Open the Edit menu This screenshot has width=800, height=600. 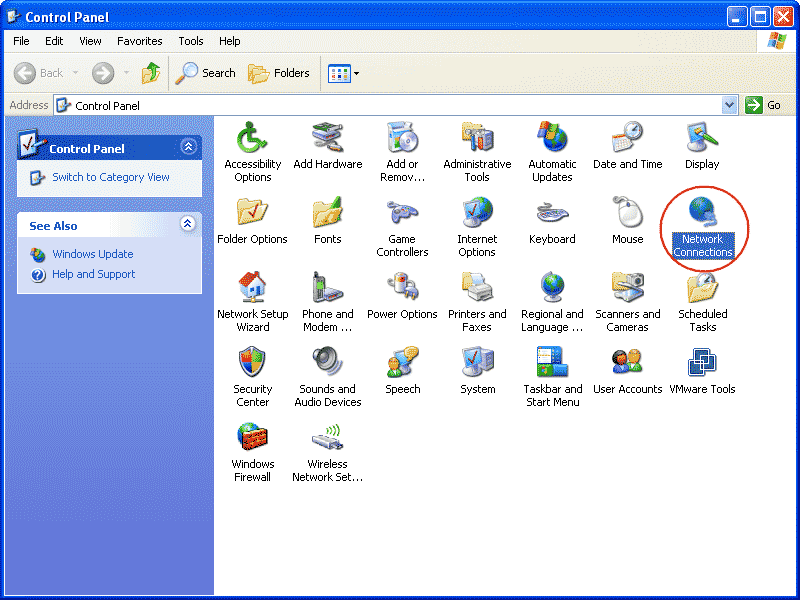pyautogui.click(x=54, y=41)
